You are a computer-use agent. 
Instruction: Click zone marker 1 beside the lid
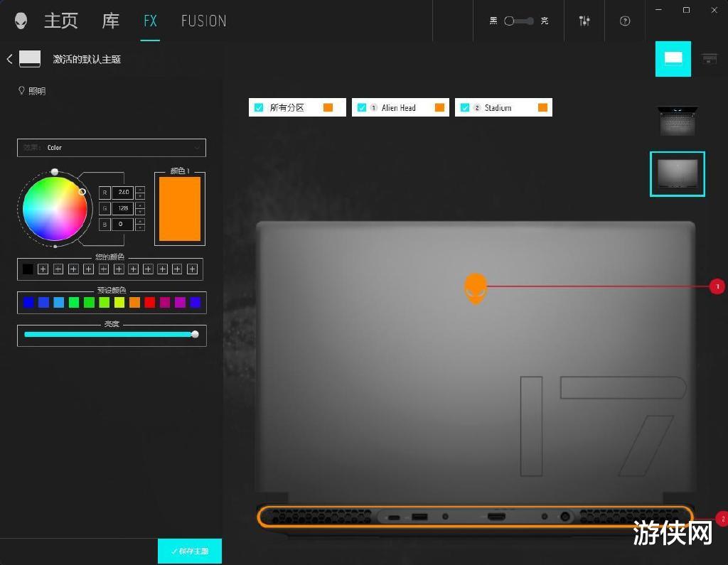[x=717, y=286]
